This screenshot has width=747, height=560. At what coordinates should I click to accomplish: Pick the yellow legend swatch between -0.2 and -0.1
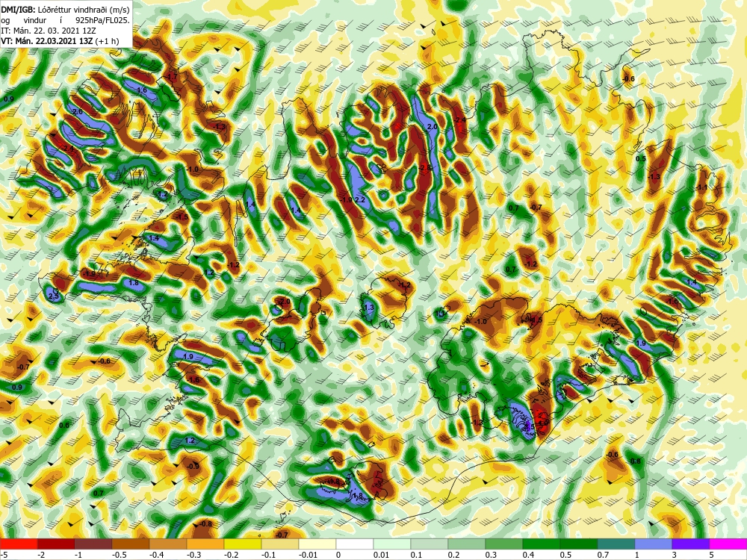point(243,544)
